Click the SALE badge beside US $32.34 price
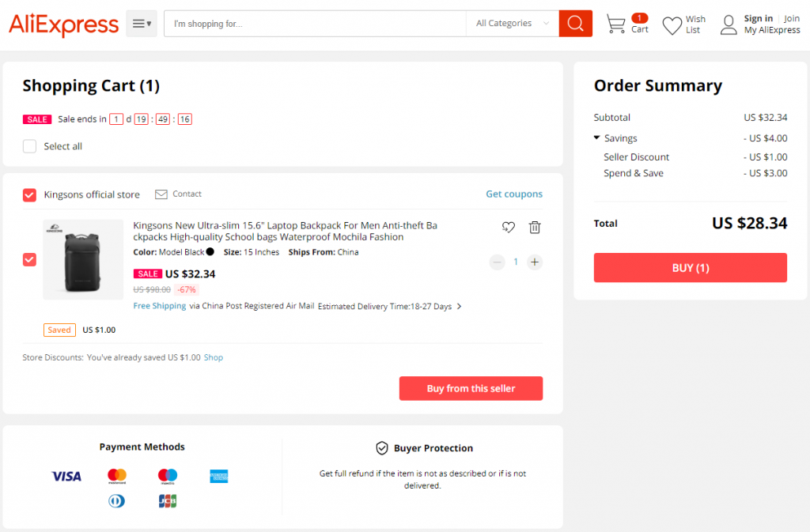Screen dimensions: 810x532 tap(148, 274)
